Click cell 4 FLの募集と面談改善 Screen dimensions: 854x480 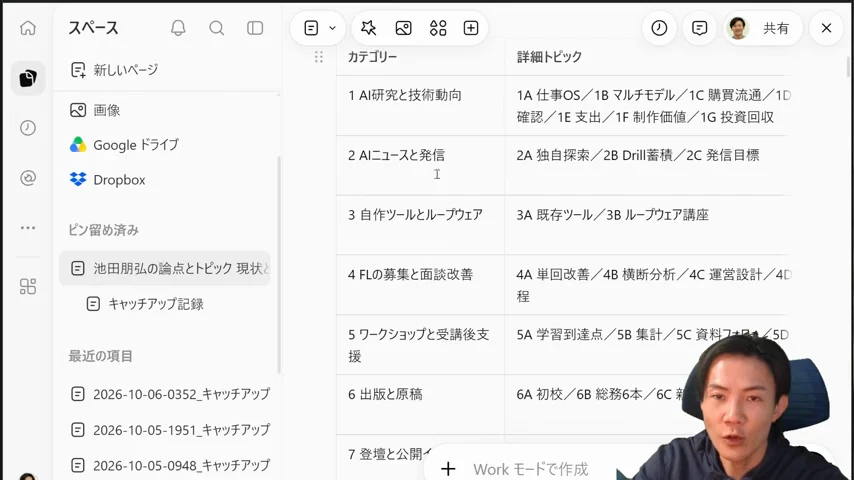click(x=420, y=285)
